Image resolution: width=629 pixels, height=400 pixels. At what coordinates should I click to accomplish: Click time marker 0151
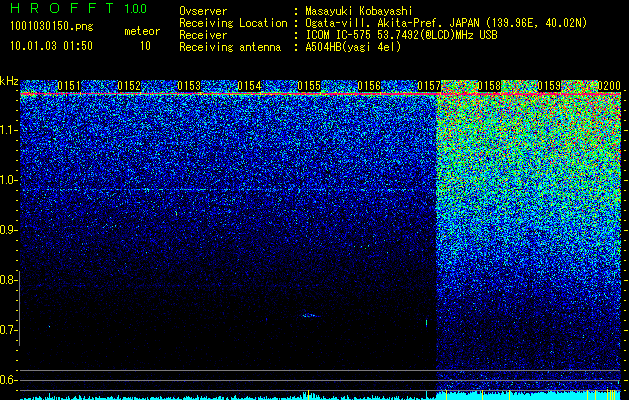pos(69,86)
